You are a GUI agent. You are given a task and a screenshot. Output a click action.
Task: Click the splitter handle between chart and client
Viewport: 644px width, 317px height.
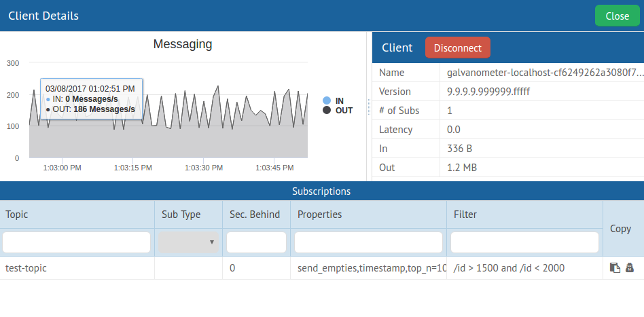[x=370, y=107]
